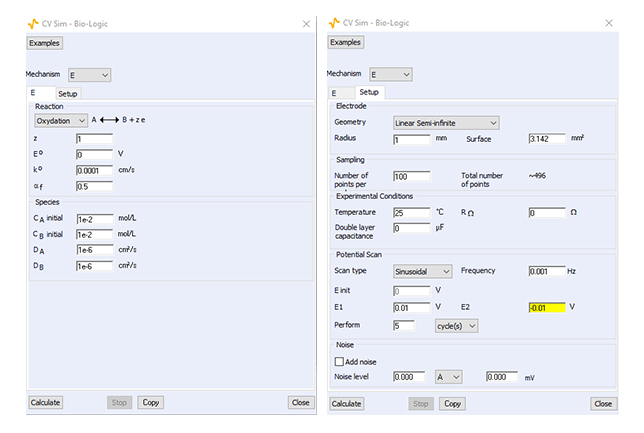Expand the Geometry Linear Semi-infinite dropdown

point(445,122)
